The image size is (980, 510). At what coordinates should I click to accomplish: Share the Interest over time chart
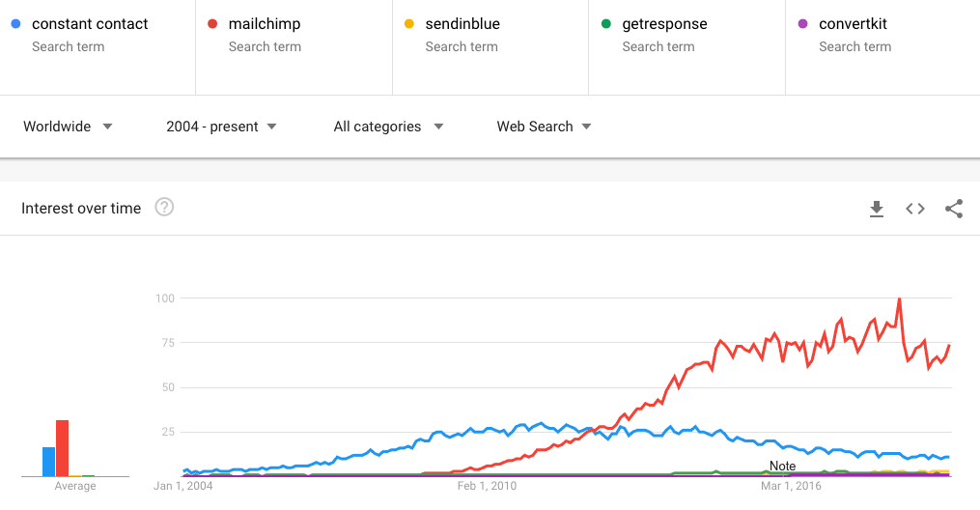pyautogui.click(x=954, y=209)
